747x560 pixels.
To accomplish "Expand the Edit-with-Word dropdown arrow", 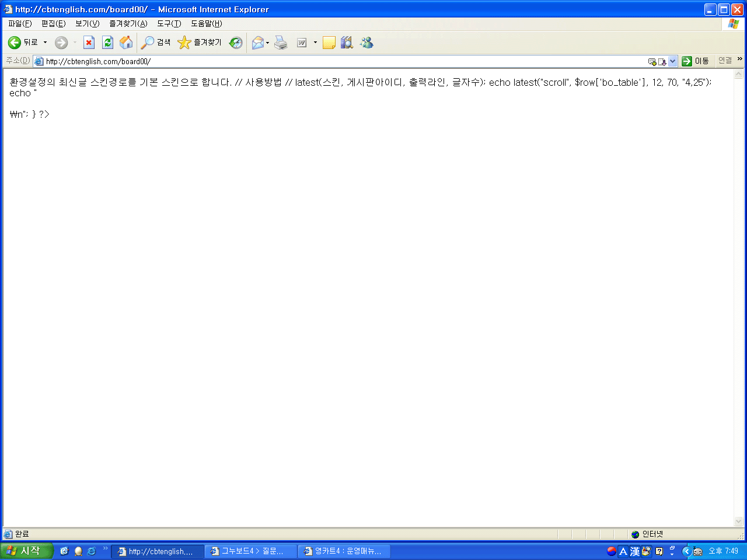I will coord(315,43).
